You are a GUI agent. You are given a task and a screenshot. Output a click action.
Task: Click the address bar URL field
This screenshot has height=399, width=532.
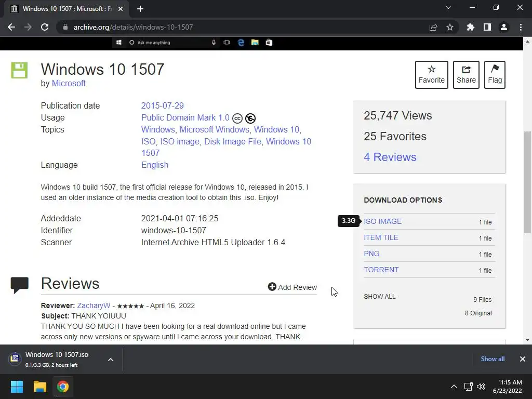pyautogui.click(x=244, y=27)
